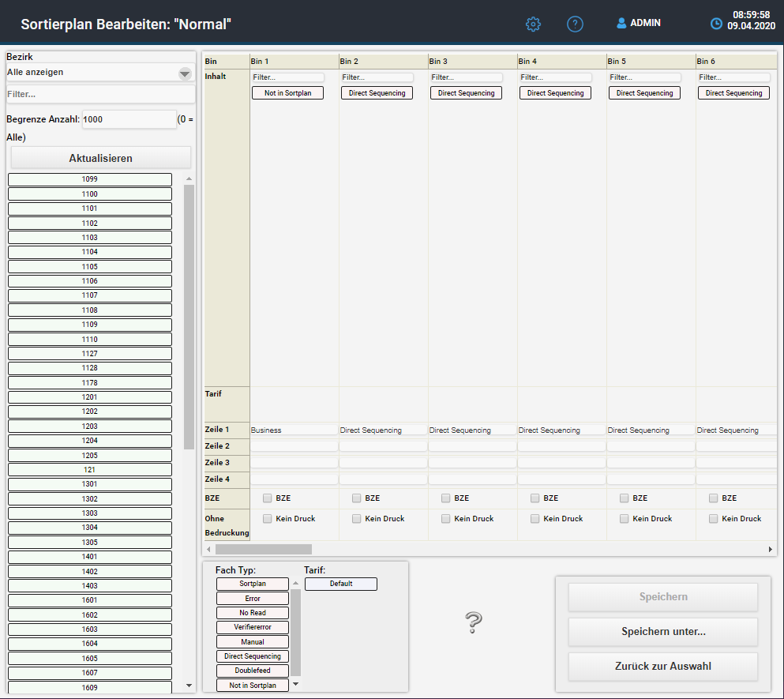
Task: Click the ADMIN user profile icon
Action: tap(621, 24)
